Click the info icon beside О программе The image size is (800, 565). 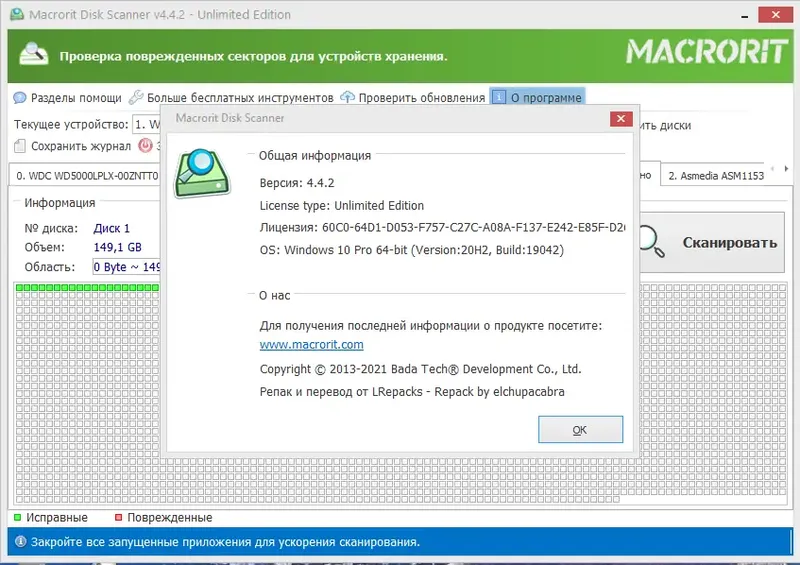498,96
